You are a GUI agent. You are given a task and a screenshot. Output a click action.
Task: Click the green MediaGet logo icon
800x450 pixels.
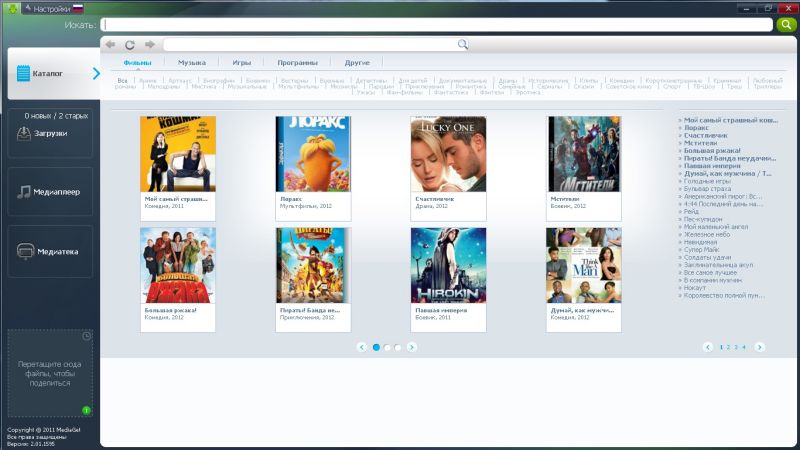[12, 8]
